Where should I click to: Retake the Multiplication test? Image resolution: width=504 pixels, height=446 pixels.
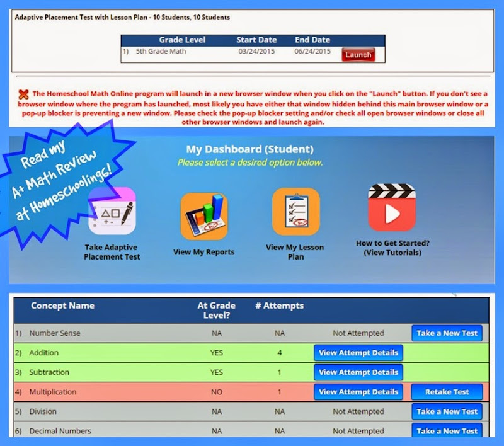pos(447,392)
